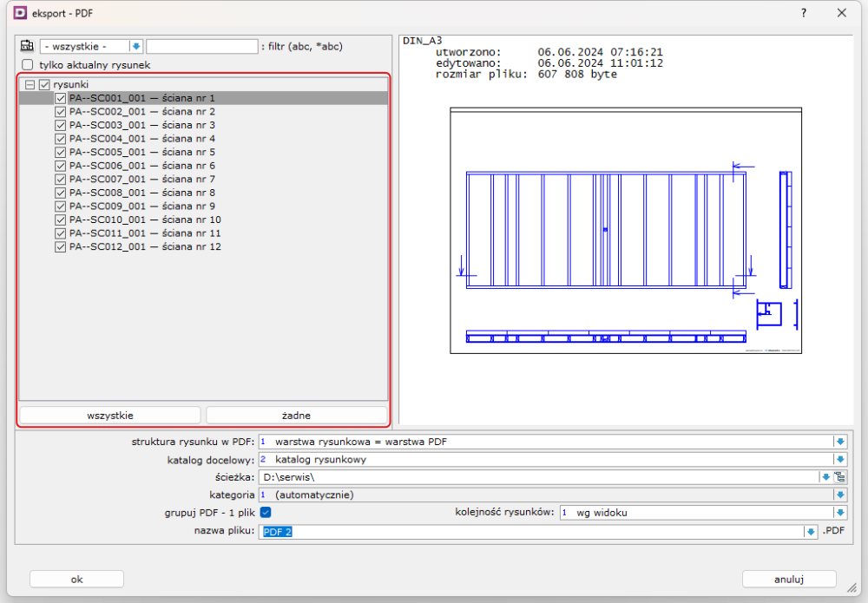Open the 'kolejność rysunków' dropdown arrow
Screen dimensions: 868x603
coord(840,512)
